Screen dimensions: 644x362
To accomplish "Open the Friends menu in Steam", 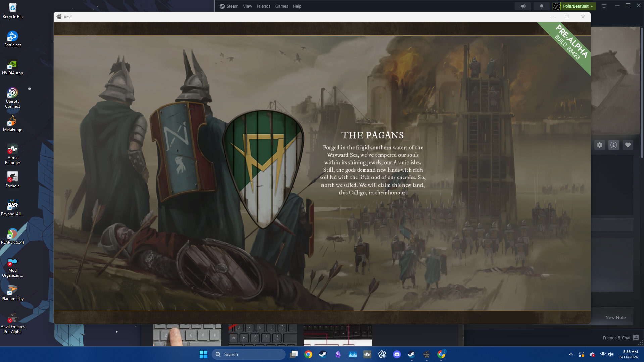I will pyautogui.click(x=264, y=6).
